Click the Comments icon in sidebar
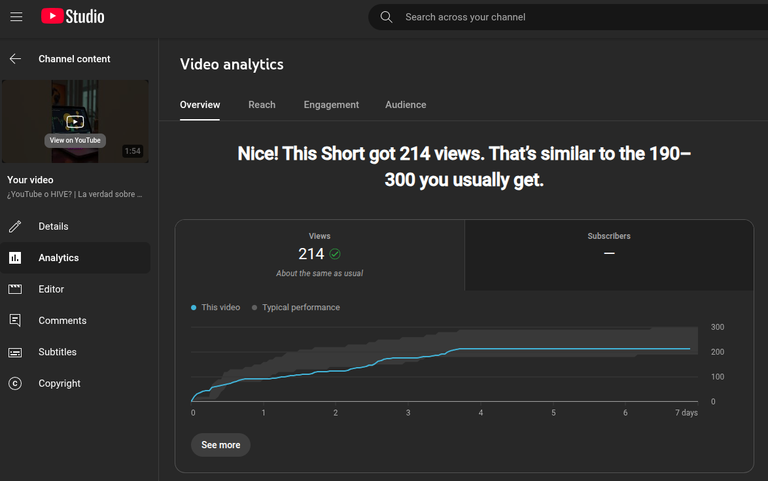Image resolution: width=768 pixels, height=481 pixels. 15,320
